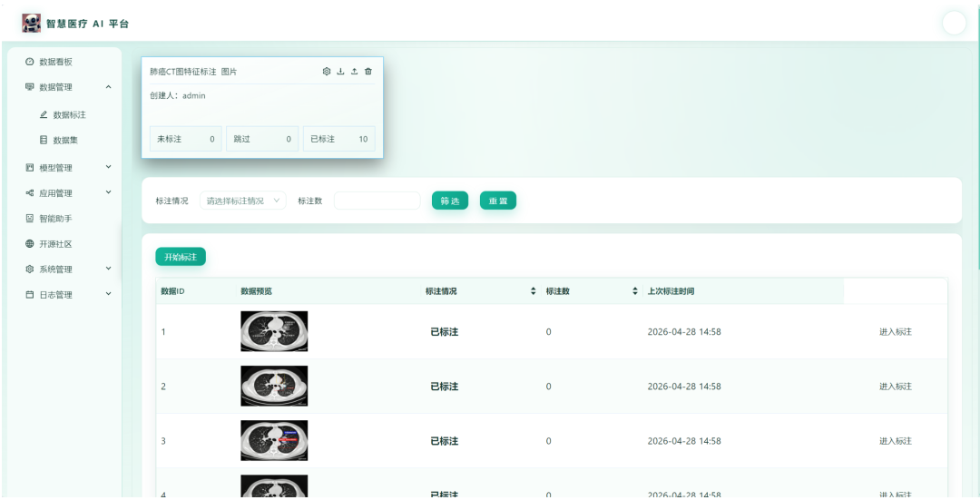Click the 已标注 count box
Image resolution: width=980 pixels, height=500 pixels.
point(338,139)
